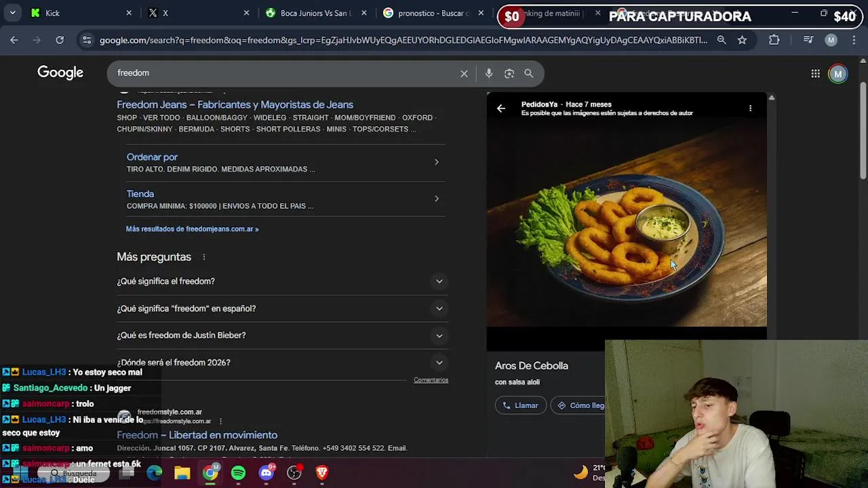Open the Chrome profile avatar in toolbar
This screenshot has height=488, width=868.
point(831,40)
